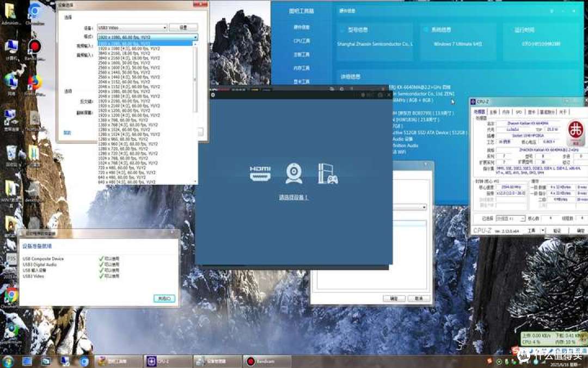Open the Bandicam desktop shortcut
This screenshot has width=588, height=368.
(x=34, y=47)
